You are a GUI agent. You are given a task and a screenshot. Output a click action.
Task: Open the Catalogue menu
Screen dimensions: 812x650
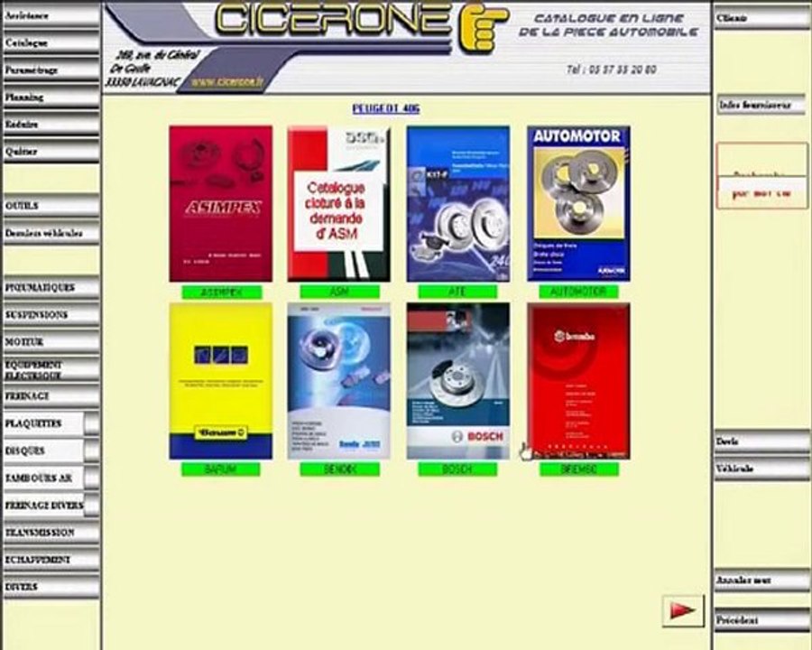[x=51, y=43]
